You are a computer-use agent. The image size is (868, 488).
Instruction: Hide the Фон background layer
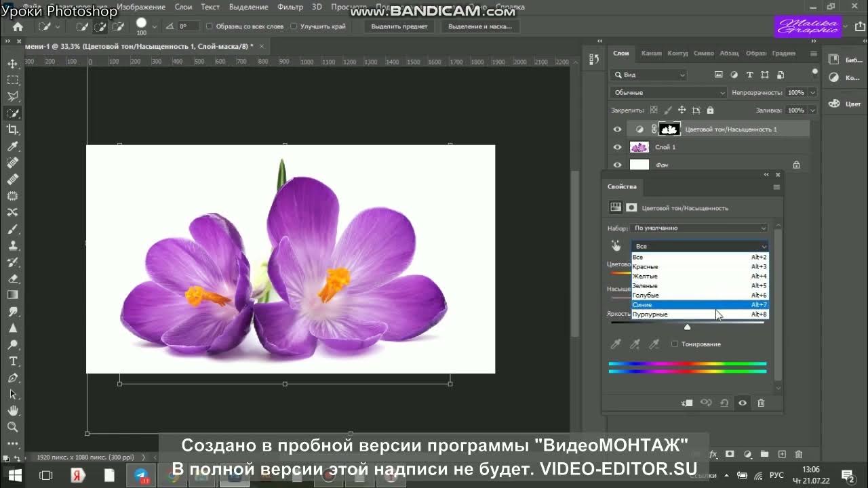[617, 165]
